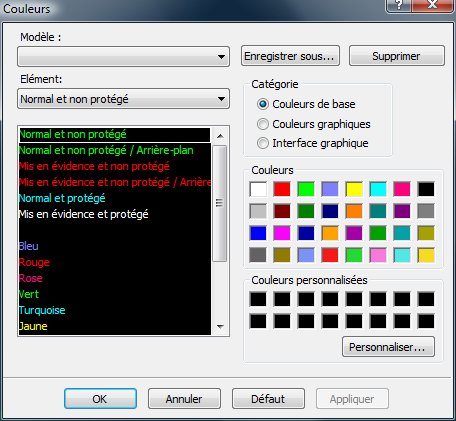Viewport: 456px width, 421px height.
Task: Select the Couleurs de base radio button
Action: click(263, 104)
